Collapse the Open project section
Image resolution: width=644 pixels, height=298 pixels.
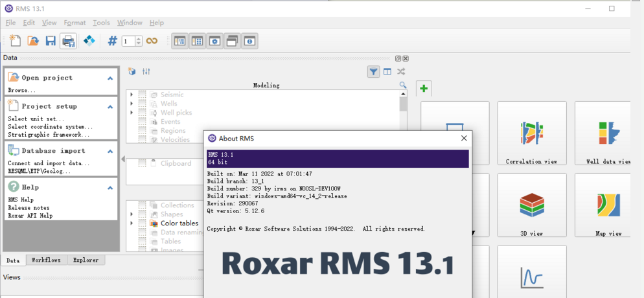(110, 78)
